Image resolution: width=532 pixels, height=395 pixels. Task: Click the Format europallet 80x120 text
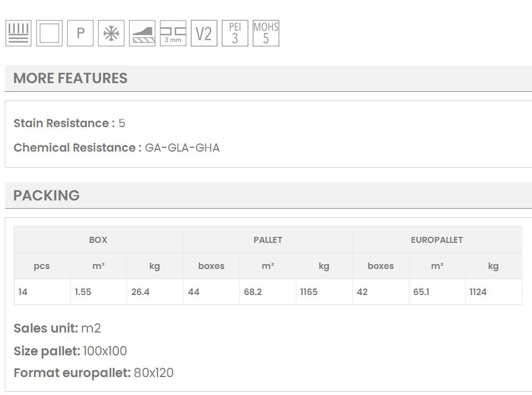[93, 373]
